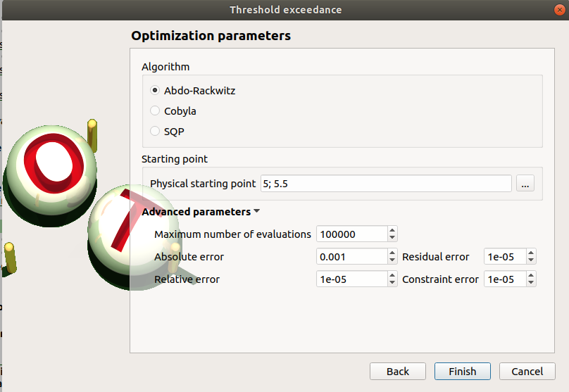
Task: Click the Constraint error input field
Action: click(504, 279)
